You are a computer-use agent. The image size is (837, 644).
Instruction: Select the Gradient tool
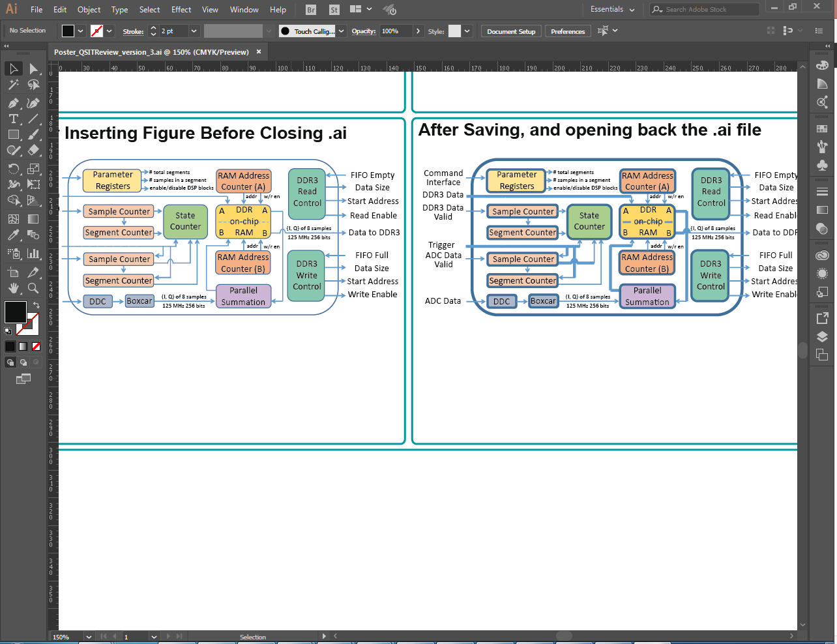[33, 219]
